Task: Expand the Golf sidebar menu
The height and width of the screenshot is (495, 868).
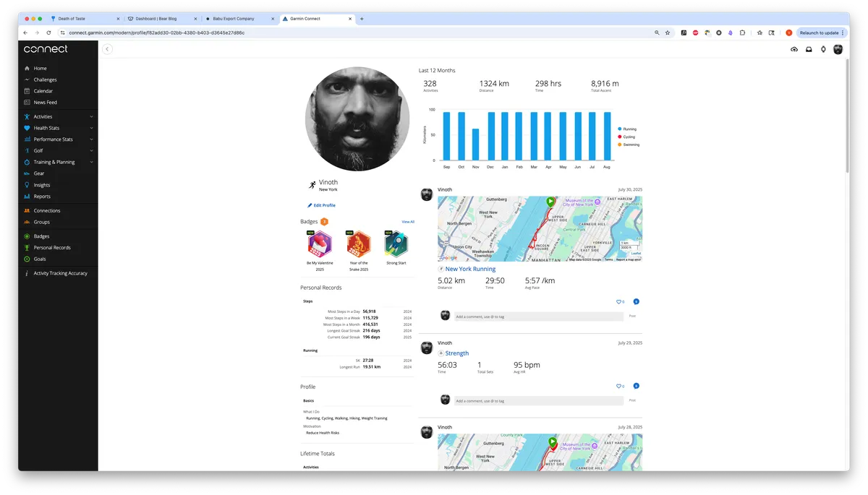Action: point(58,151)
